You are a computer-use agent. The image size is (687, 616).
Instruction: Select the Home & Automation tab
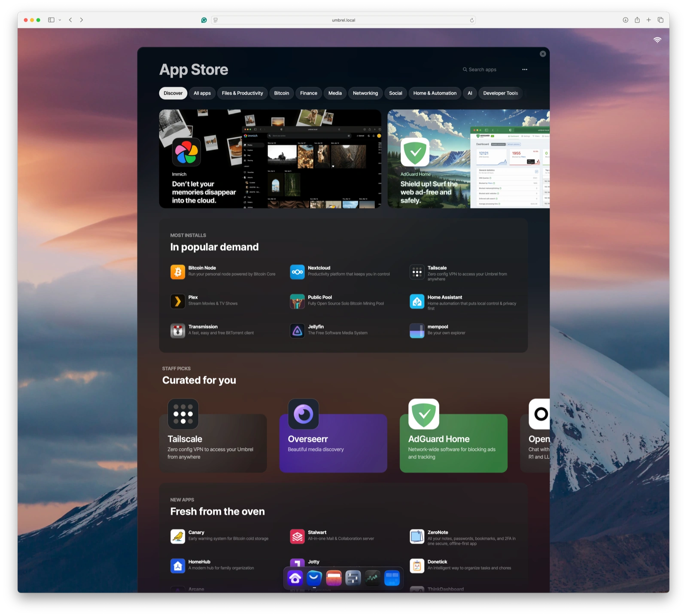coord(435,93)
